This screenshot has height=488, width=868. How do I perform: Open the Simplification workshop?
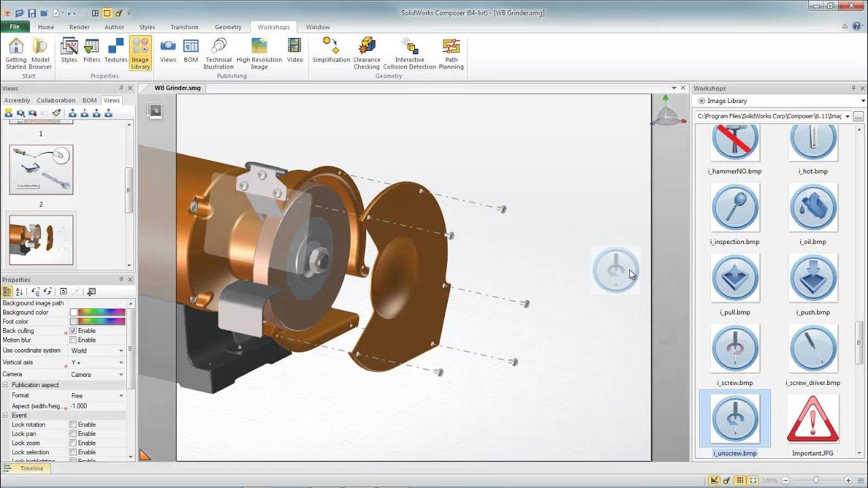(331, 51)
